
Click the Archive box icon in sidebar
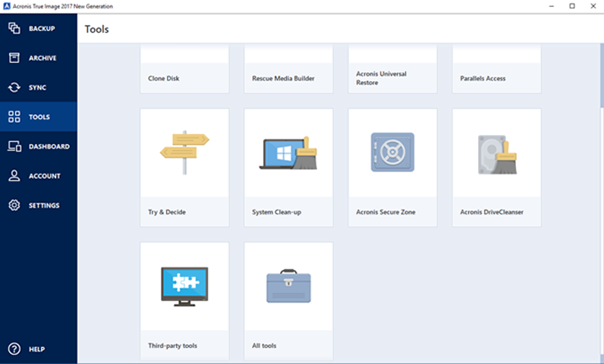point(14,58)
